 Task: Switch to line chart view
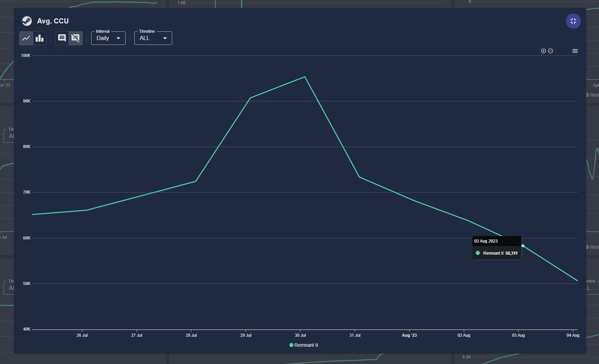(26, 38)
